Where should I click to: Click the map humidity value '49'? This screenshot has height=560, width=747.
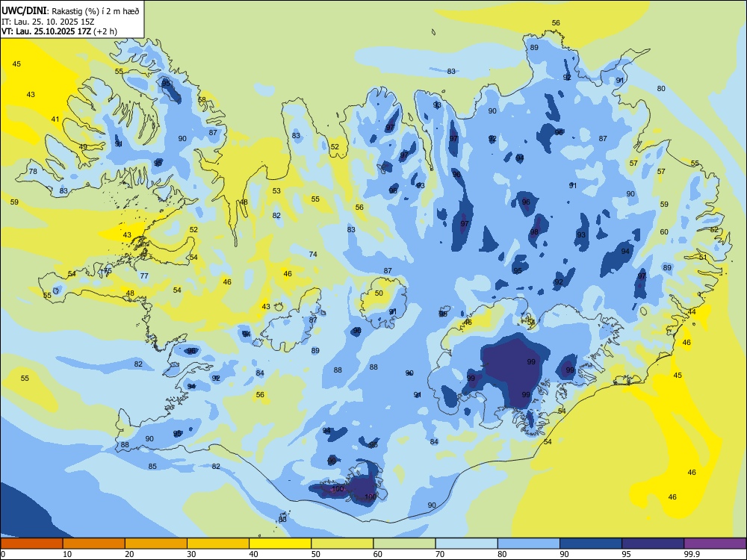tap(83, 146)
